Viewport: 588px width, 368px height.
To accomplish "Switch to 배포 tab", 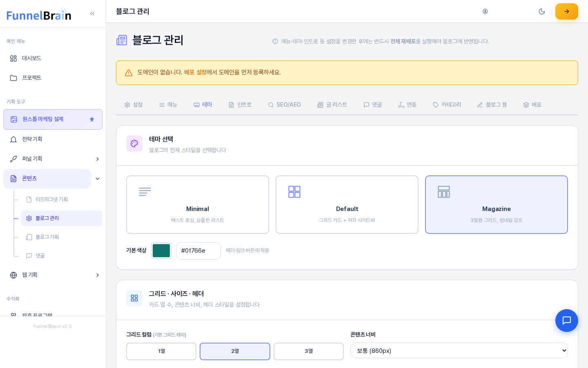I will (x=532, y=105).
